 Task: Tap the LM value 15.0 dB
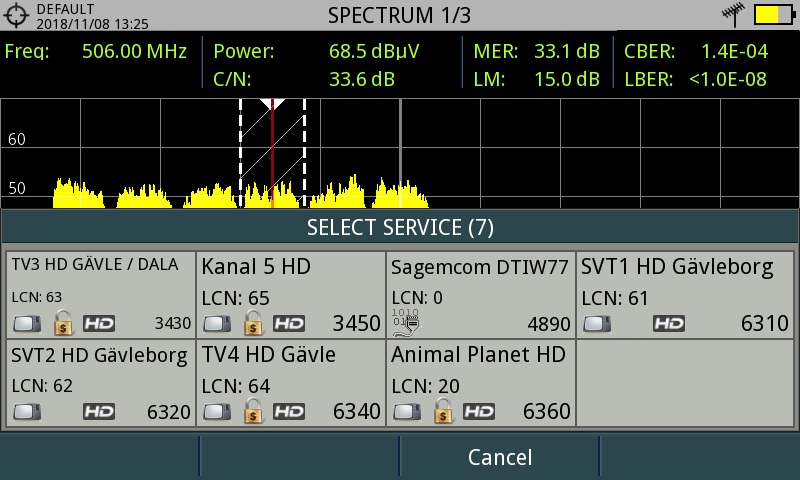click(567, 79)
